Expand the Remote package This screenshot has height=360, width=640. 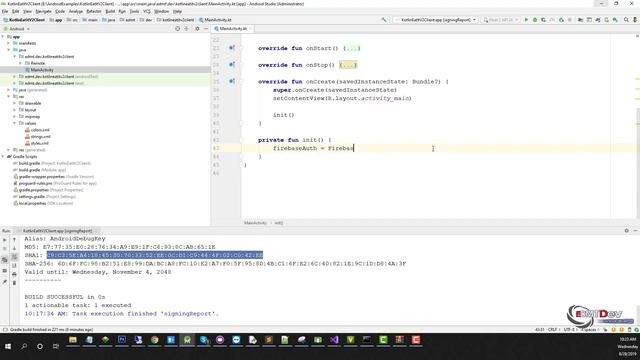pyautogui.click(x=21, y=63)
